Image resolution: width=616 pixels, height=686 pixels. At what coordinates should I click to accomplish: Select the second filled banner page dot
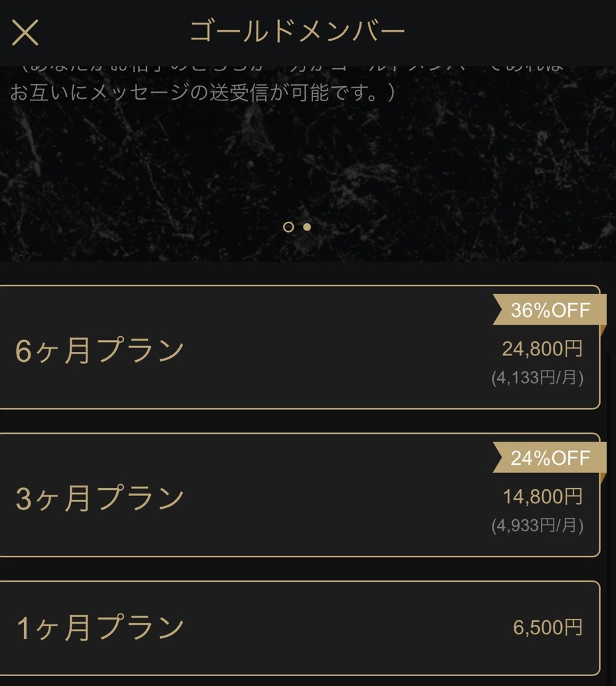pos(307,226)
